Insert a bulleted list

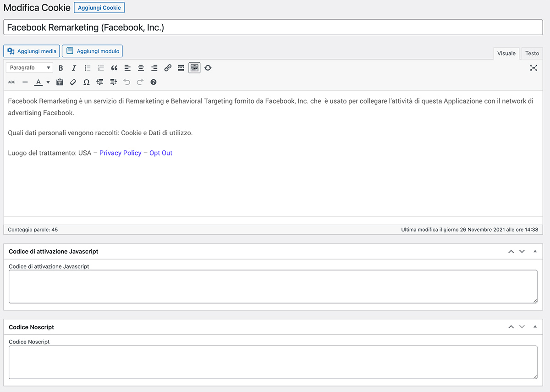click(x=88, y=68)
